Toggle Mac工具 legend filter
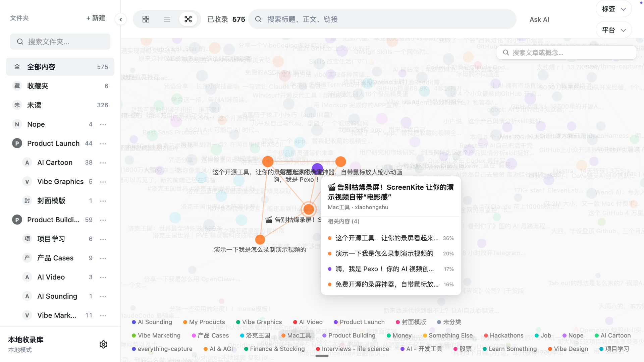 click(296, 336)
